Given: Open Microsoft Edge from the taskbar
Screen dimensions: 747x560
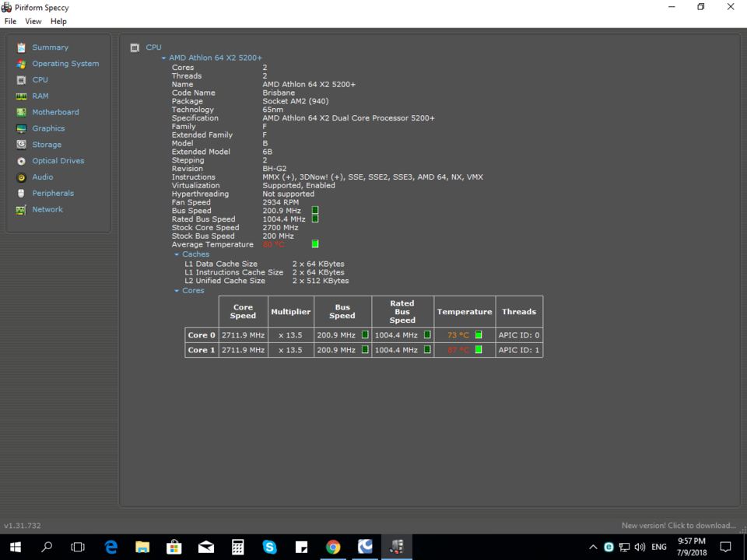Looking at the screenshot, I should 110,547.
